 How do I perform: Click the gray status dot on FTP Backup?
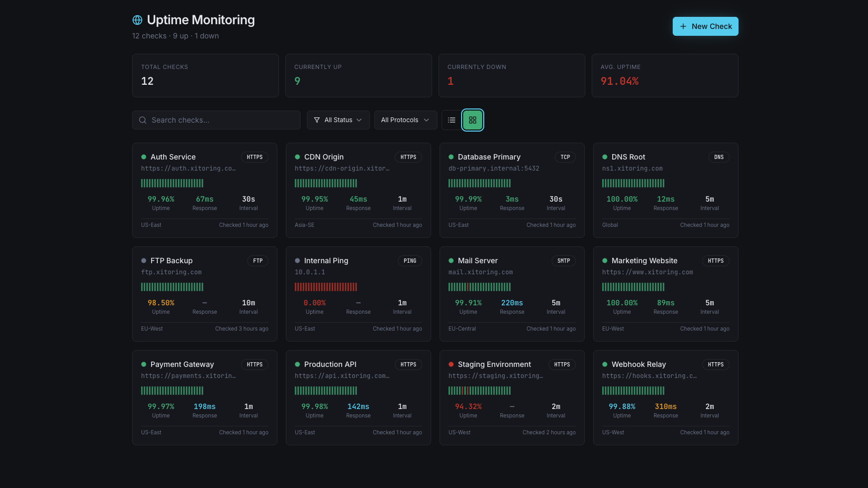144,261
